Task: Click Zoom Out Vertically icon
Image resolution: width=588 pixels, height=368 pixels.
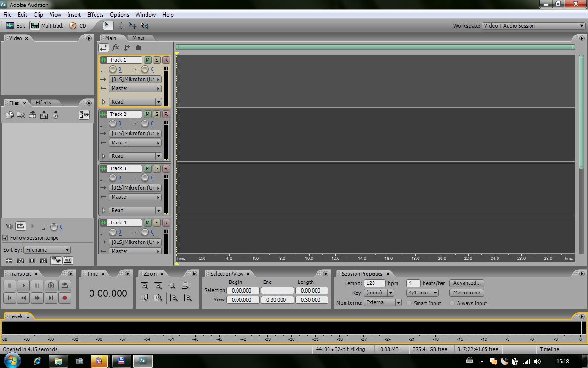Action: coord(187,298)
